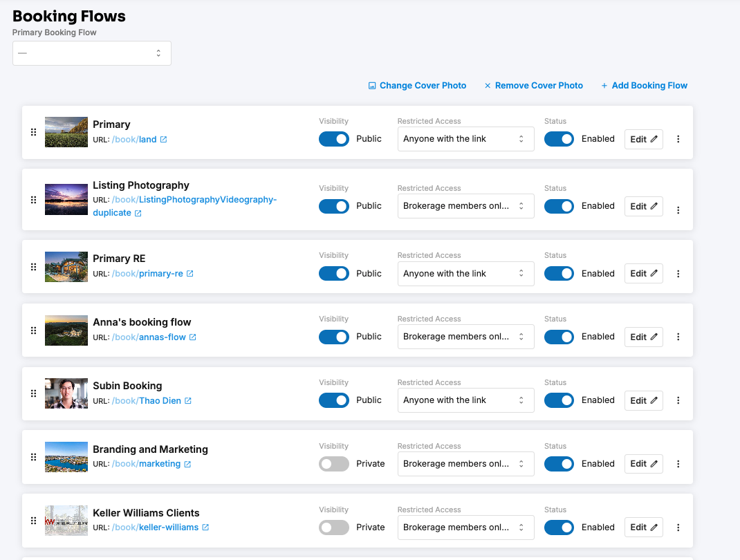Click drag handle for Branding and Marketing
This screenshot has height=560, width=740.
[x=33, y=457]
